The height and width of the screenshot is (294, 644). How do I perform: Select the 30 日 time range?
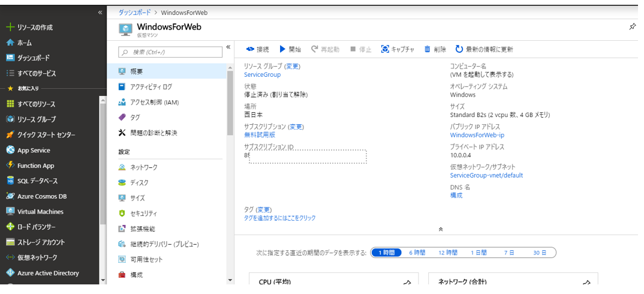pos(540,253)
